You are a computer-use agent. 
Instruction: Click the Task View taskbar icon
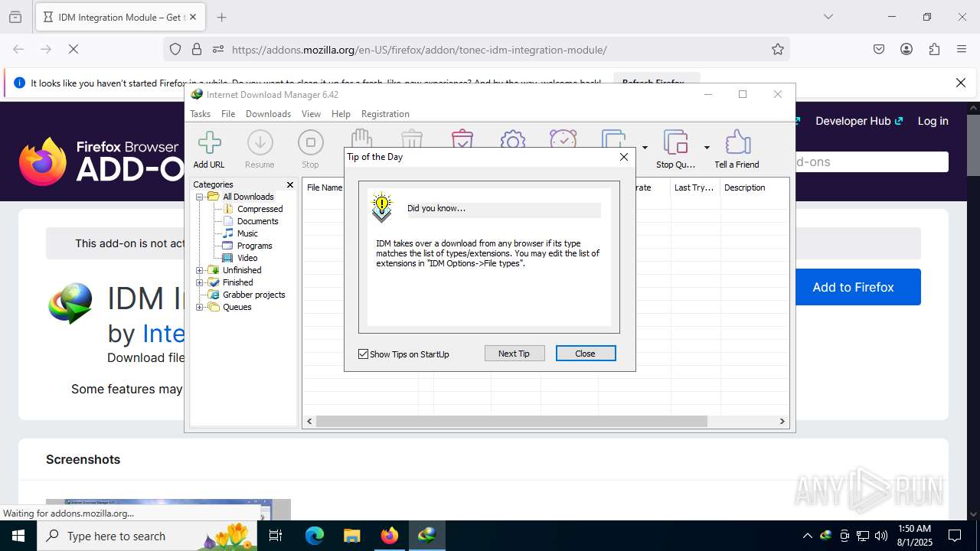pos(276,536)
